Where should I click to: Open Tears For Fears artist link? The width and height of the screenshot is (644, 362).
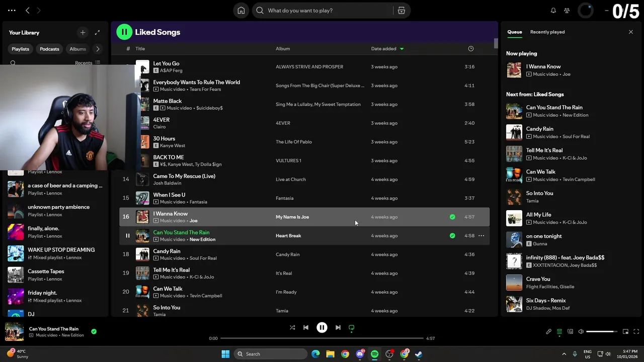coord(205,89)
